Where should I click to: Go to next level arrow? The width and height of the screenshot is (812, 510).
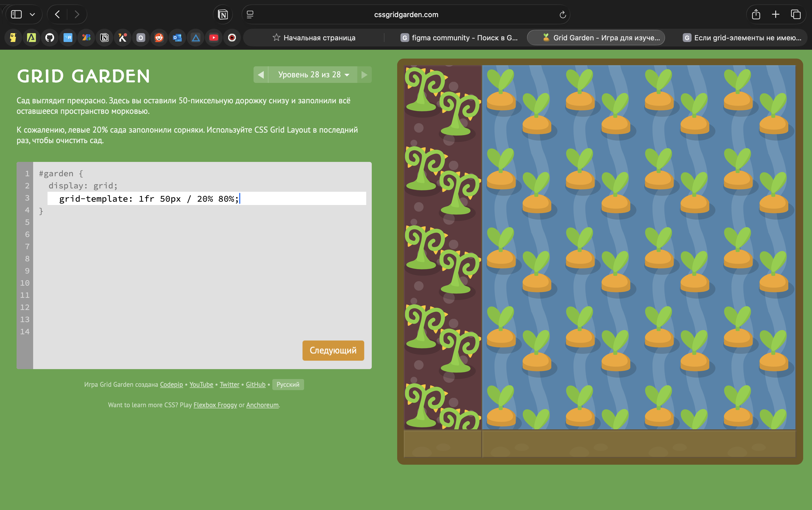364,75
